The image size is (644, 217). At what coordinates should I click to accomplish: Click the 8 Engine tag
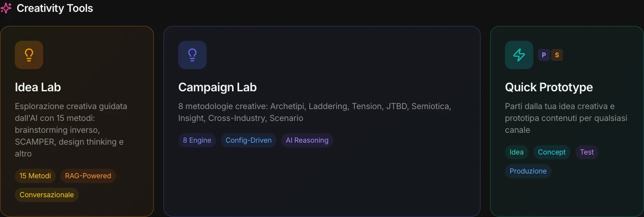pos(197,140)
